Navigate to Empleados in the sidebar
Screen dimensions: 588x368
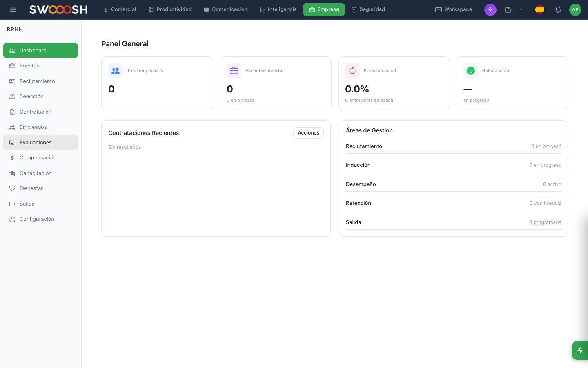coord(33,127)
